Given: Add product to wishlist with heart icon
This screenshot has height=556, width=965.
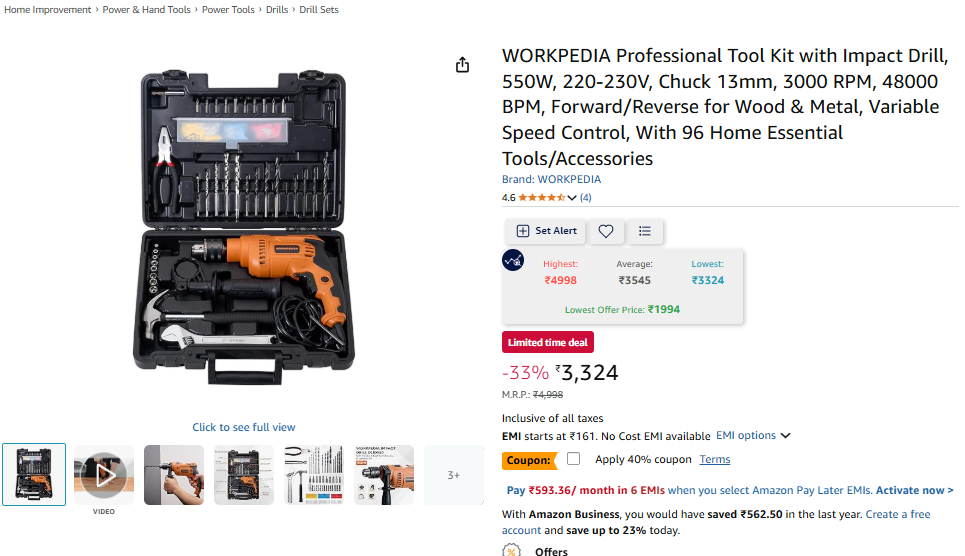Looking at the screenshot, I should pyautogui.click(x=606, y=231).
